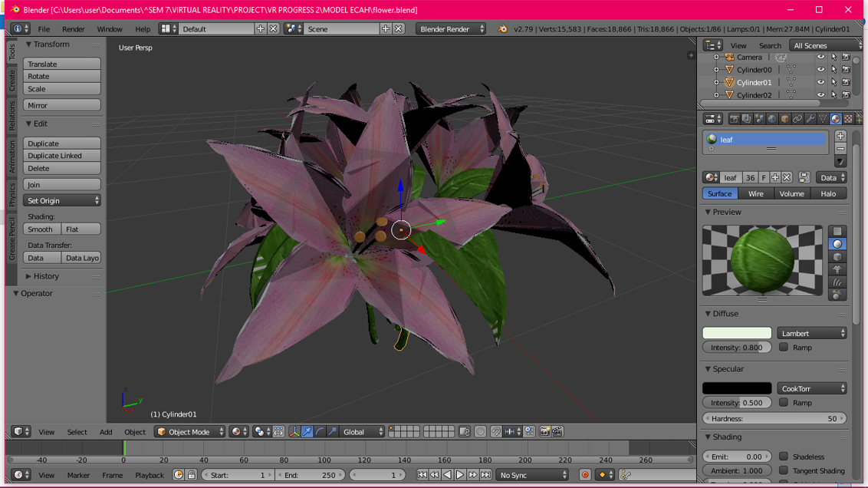
Task: Hide Cylinder00 using its eye icon
Action: pos(821,70)
